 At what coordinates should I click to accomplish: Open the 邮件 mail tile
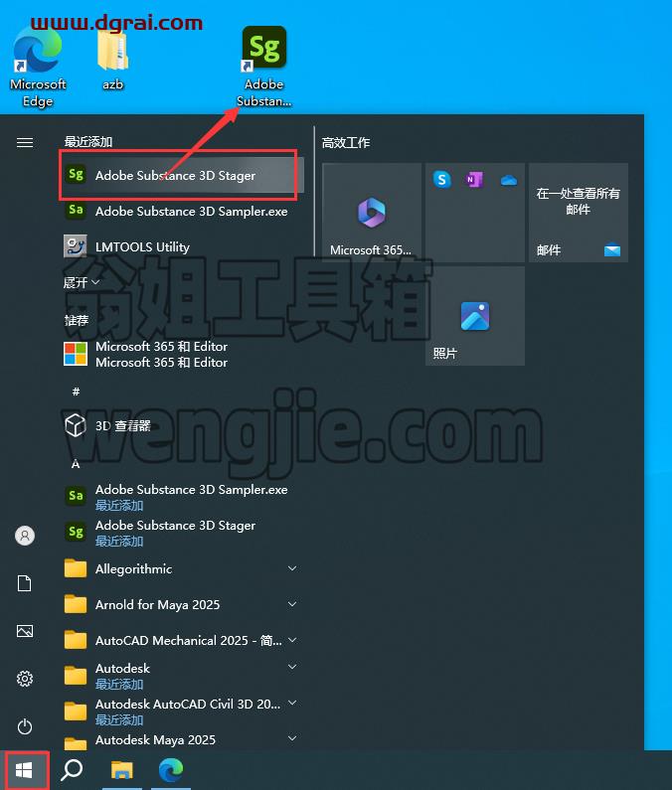tap(579, 212)
